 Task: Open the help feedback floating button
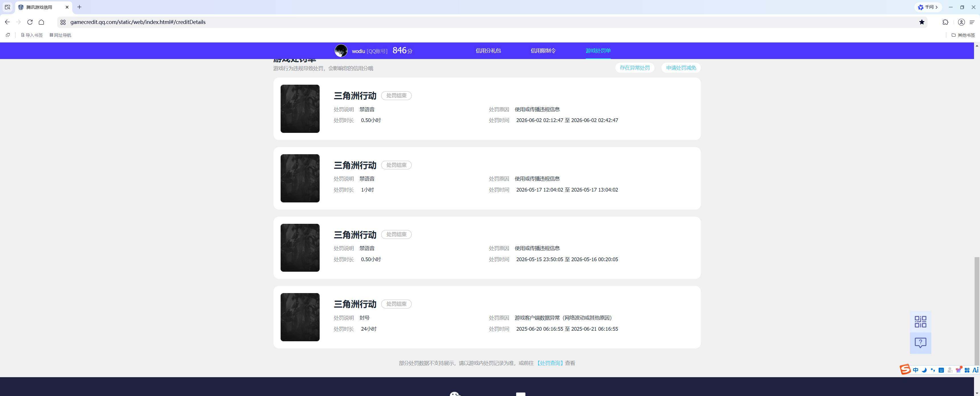click(x=920, y=343)
